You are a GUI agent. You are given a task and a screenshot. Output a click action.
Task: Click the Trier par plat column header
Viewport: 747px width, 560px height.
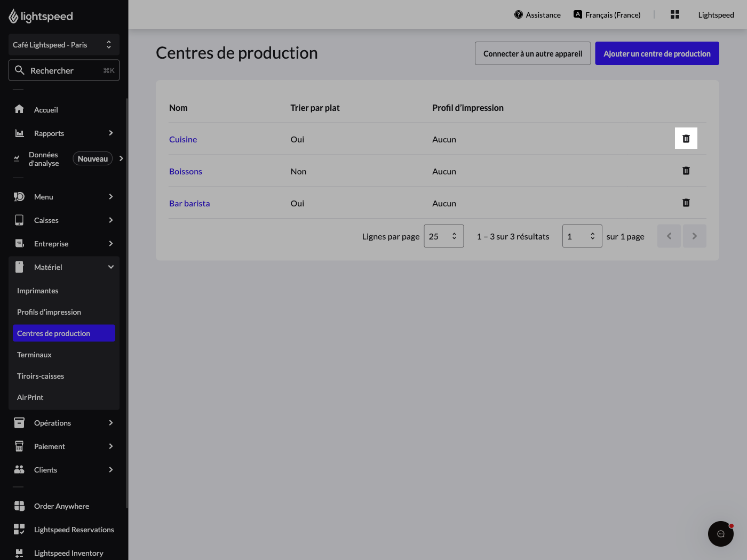point(315,108)
